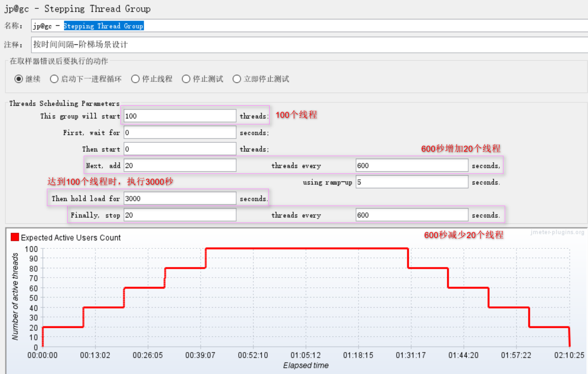The image size is (588, 374).
Task: Click the "01:31:17" time axis label
Action: tap(411, 355)
